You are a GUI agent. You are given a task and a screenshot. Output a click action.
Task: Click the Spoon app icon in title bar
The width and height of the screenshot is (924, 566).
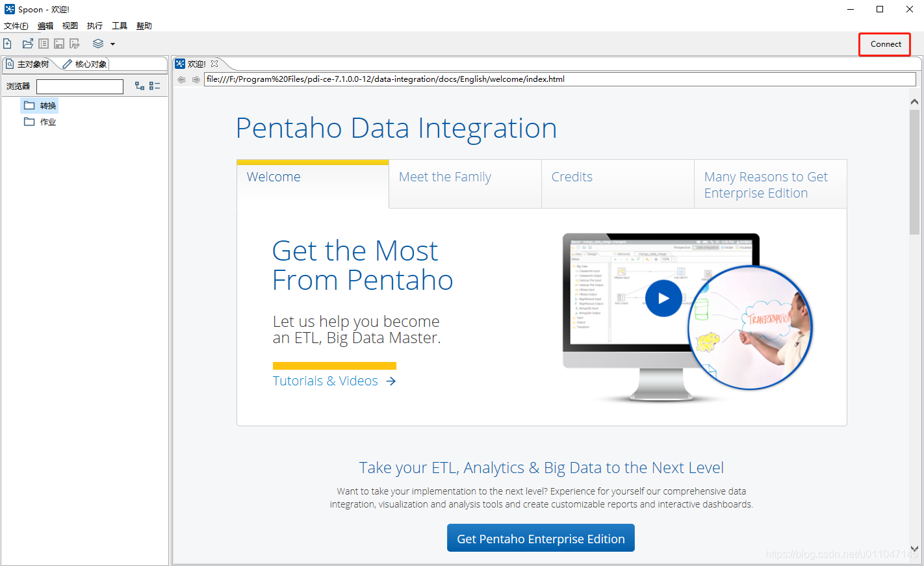click(9, 9)
